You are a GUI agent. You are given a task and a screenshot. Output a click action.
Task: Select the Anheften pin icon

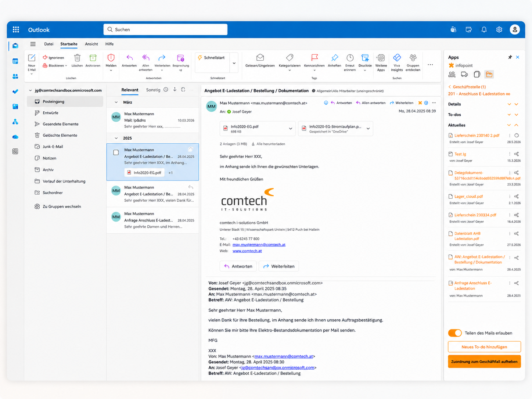334,58
